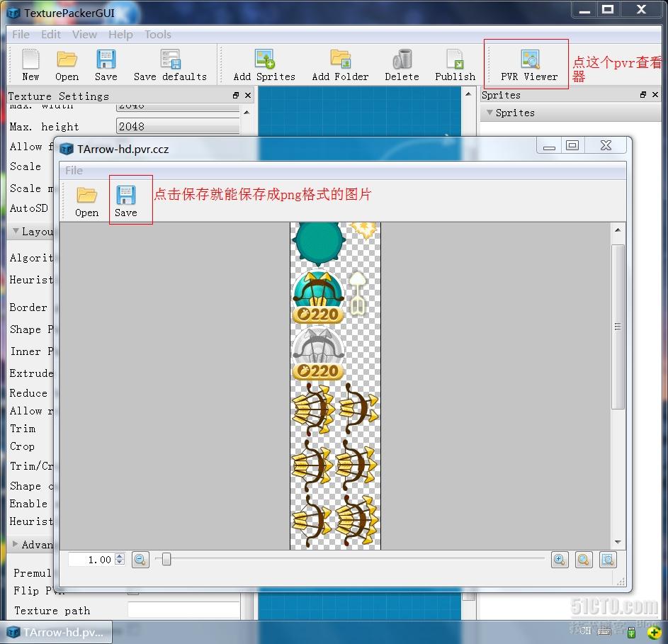Click the Enable setting label
This screenshot has height=644, width=668.
click(x=28, y=503)
